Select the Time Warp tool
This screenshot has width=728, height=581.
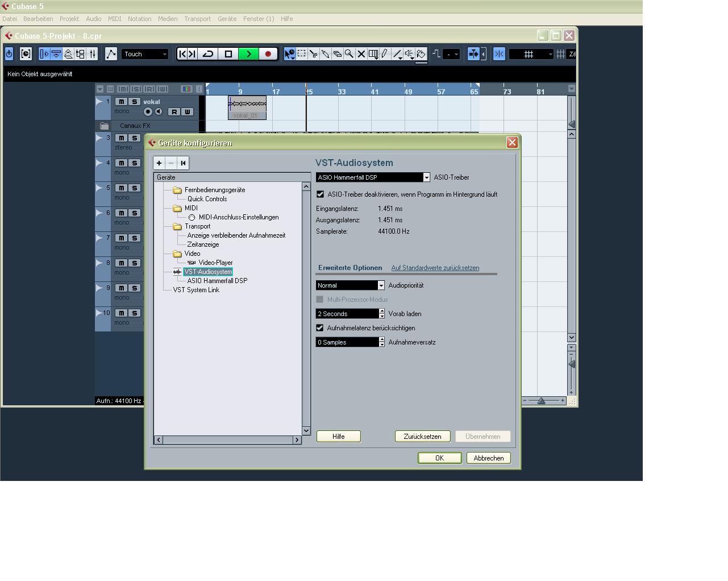(x=373, y=54)
